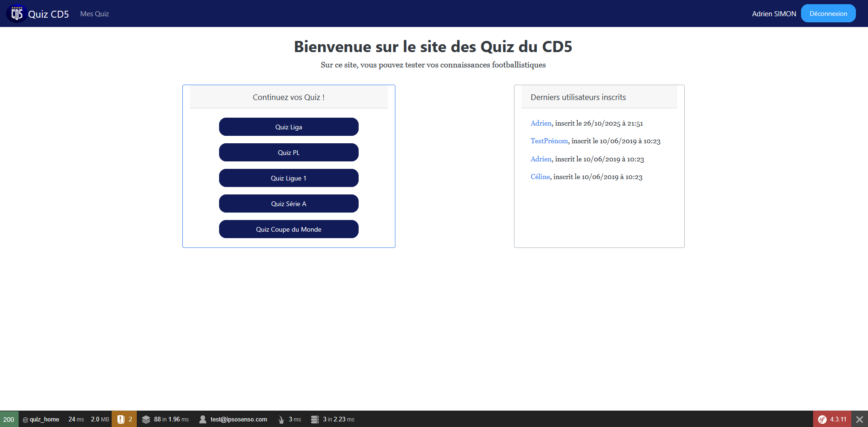View TestPrénom's profile link

[549, 140]
